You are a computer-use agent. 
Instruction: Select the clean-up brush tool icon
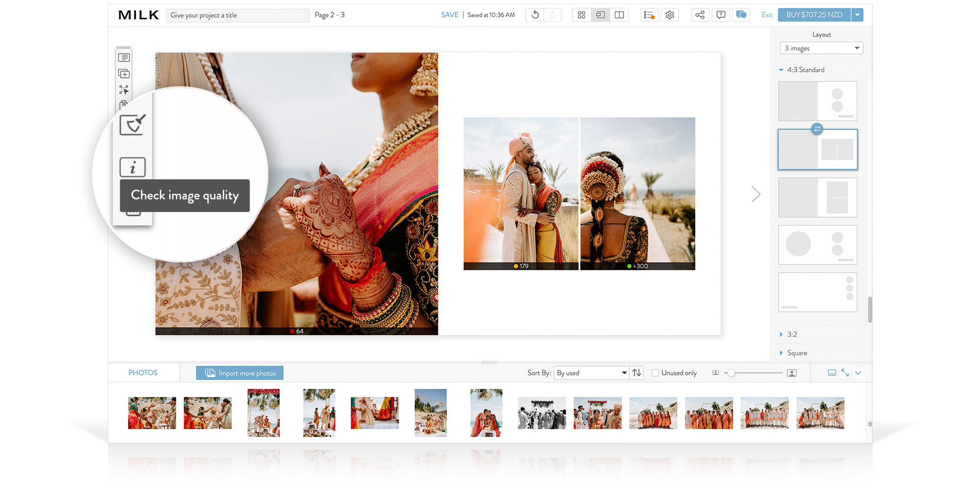click(133, 125)
